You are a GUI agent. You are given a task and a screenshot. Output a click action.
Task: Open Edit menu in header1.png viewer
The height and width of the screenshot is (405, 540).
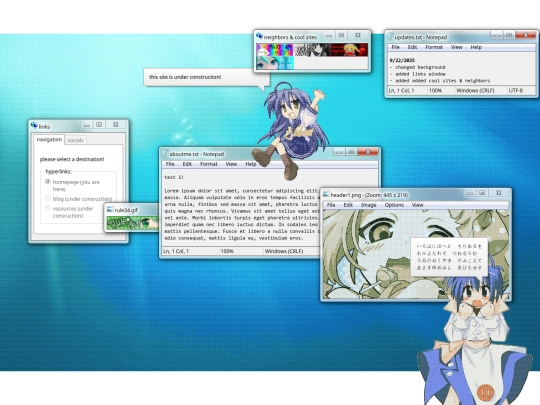click(x=348, y=205)
